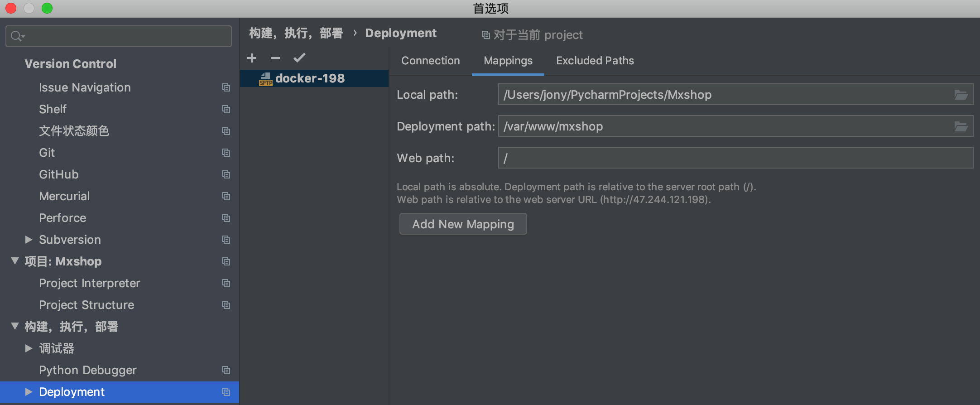Collapse the 项目: Mxshop section
This screenshot has width=980, height=405.
click(15, 261)
